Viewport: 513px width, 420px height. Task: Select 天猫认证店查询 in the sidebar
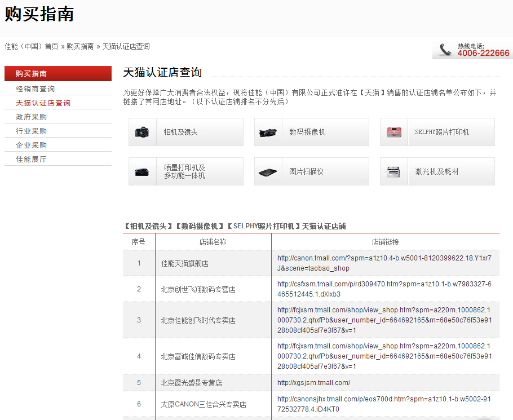tap(43, 103)
